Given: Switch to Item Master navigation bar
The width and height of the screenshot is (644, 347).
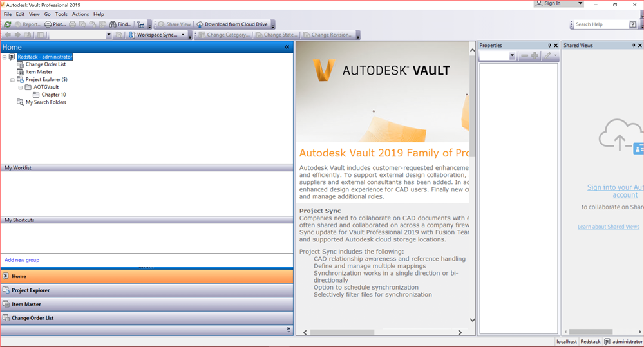Looking at the screenshot, I should point(147,305).
